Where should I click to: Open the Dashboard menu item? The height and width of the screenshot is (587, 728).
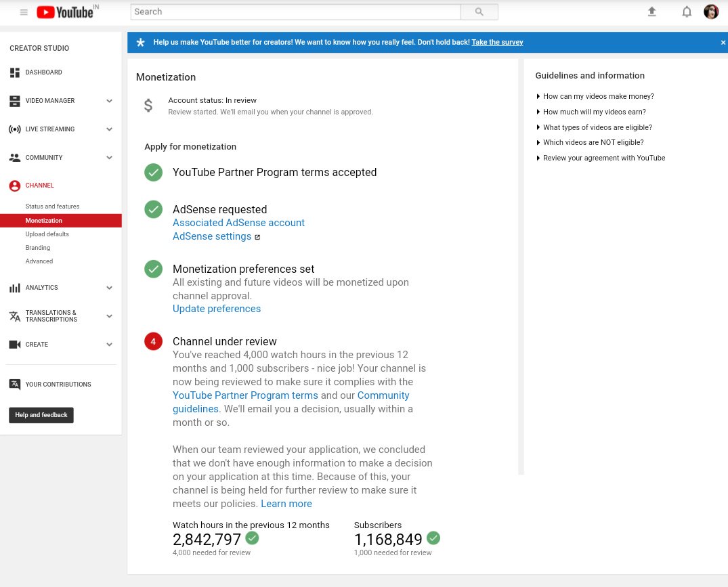click(x=43, y=72)
